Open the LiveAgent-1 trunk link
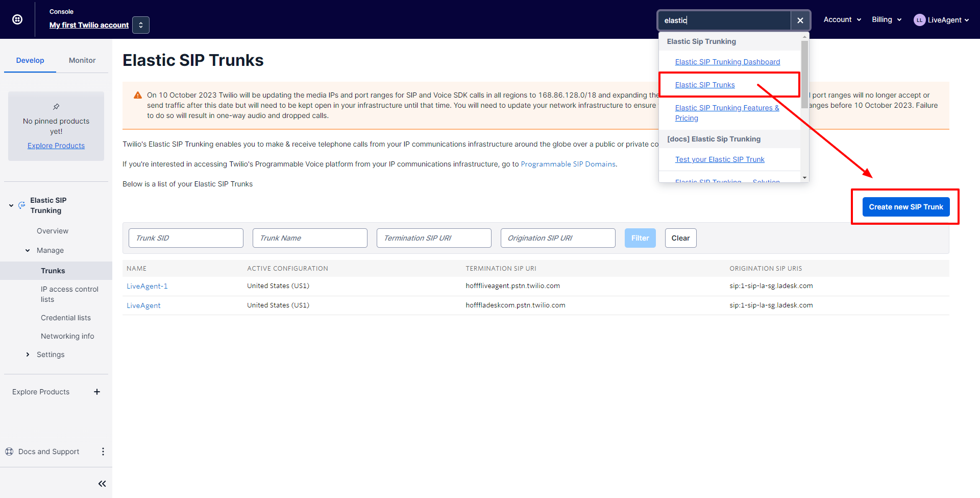This screenshot has width=980, height=498. [147, 286]
